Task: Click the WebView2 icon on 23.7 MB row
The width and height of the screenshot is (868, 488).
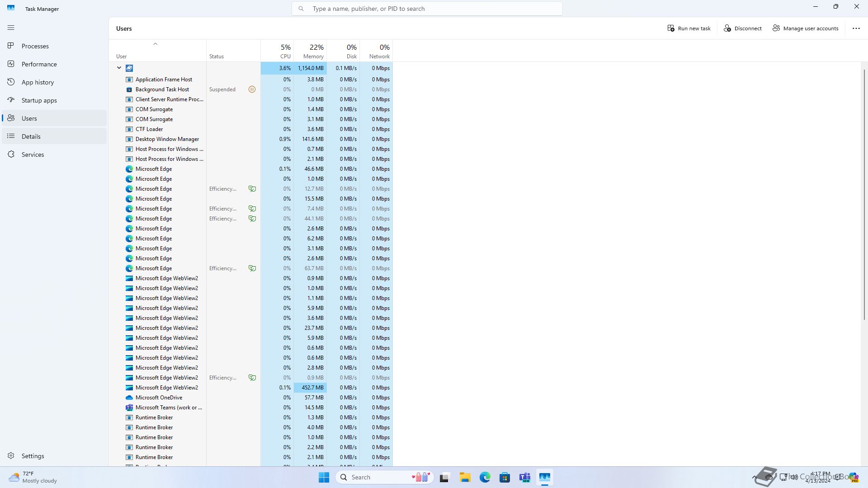Action: point(129,328)
